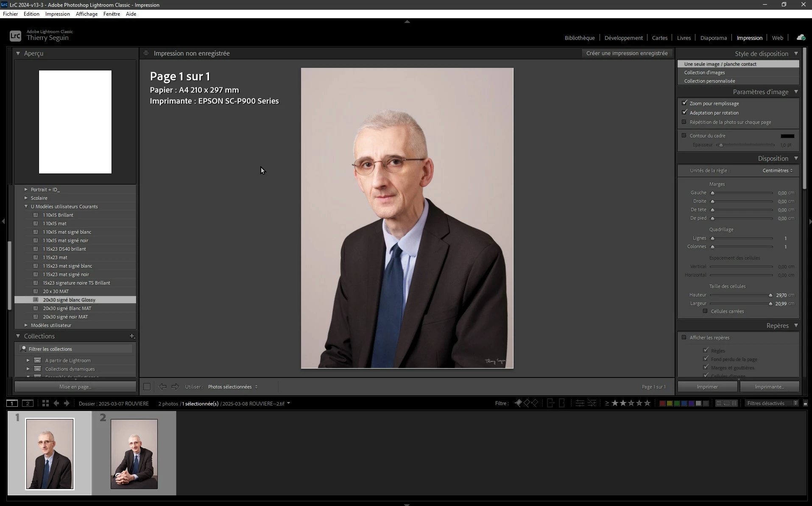Select Collection d'images layout style

coord(738,73)
